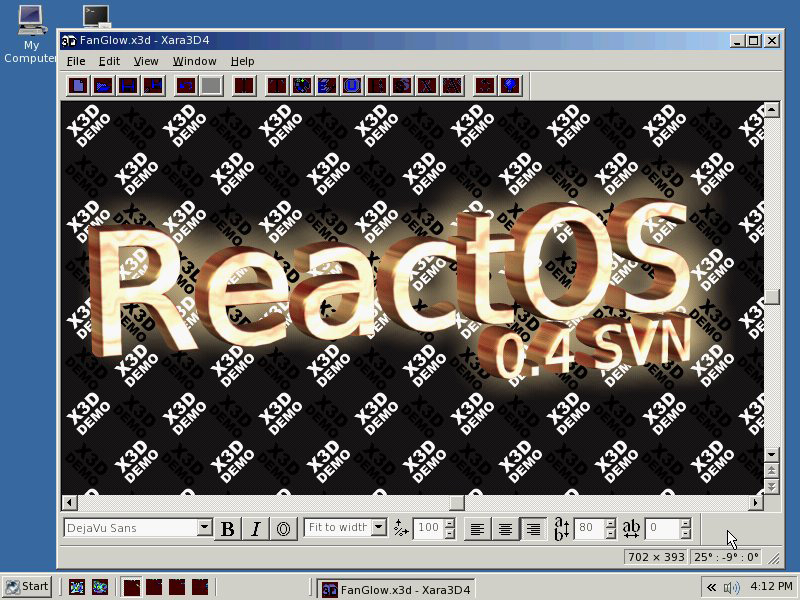Create a new document from the toolbar
Viewport: 800px width, 600px height.
coord(79,85)
